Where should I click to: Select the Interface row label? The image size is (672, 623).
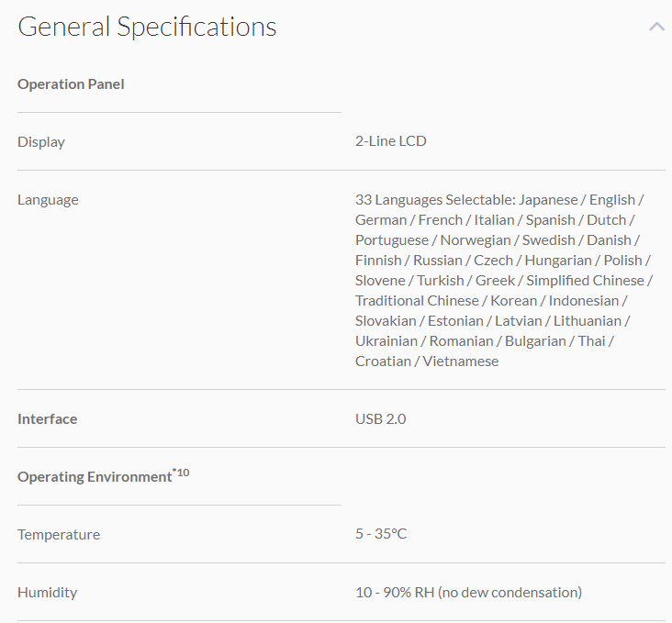(x=48, y=419)
